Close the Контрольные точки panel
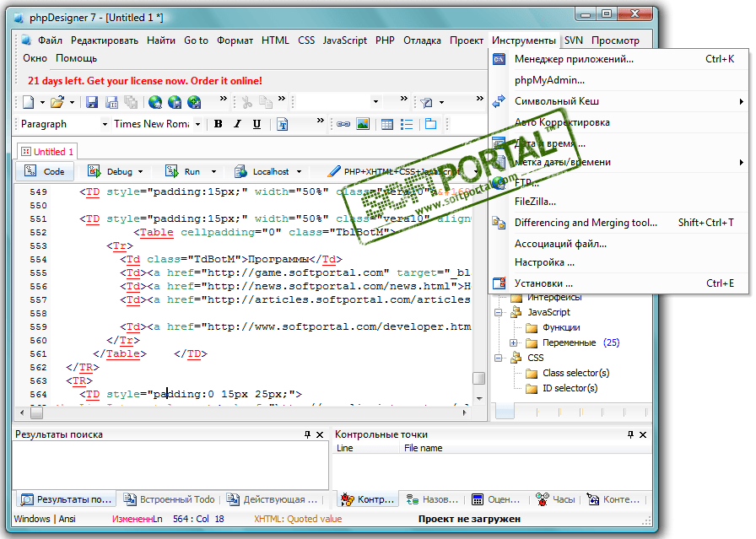The height and width of the screenshot is (539, 756). [x=643, y=434]
